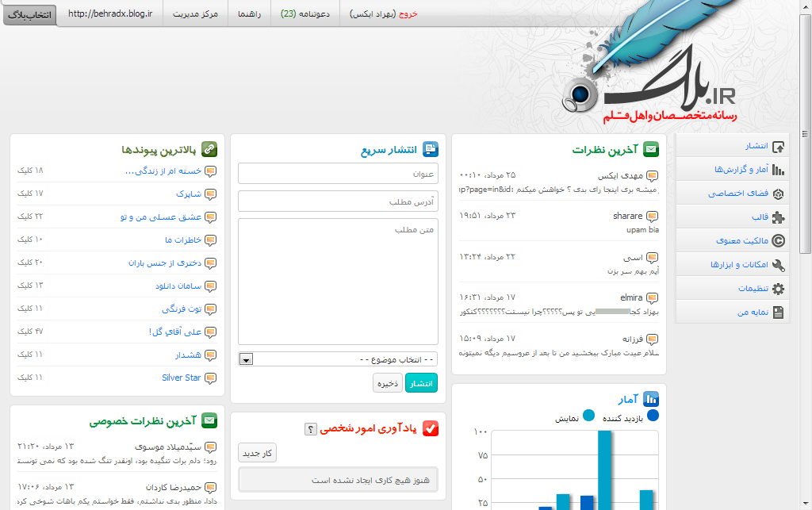Click inside the متن مطلب text area
Image resolution: width=812 pixels, height=510 pixels.
click(338, 282)
